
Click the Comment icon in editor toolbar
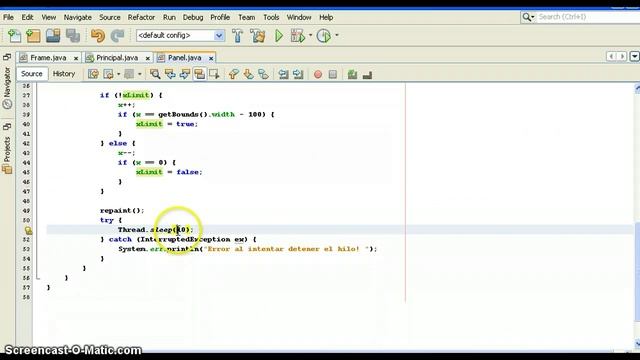(x=352, y=74)
